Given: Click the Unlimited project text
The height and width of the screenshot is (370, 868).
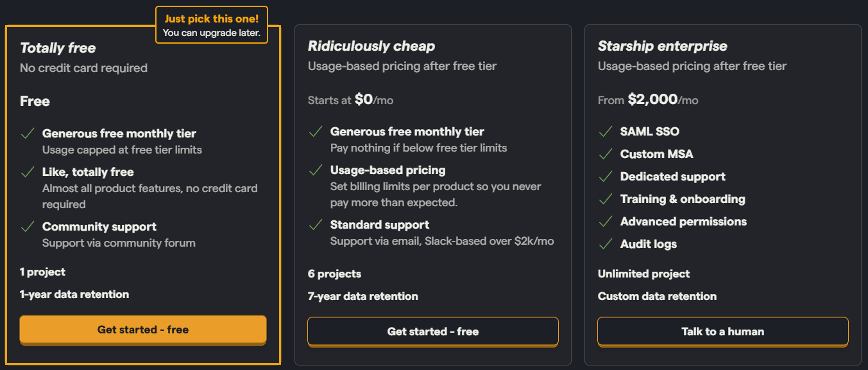Looking at the screenshot, I should coord(643,274).
